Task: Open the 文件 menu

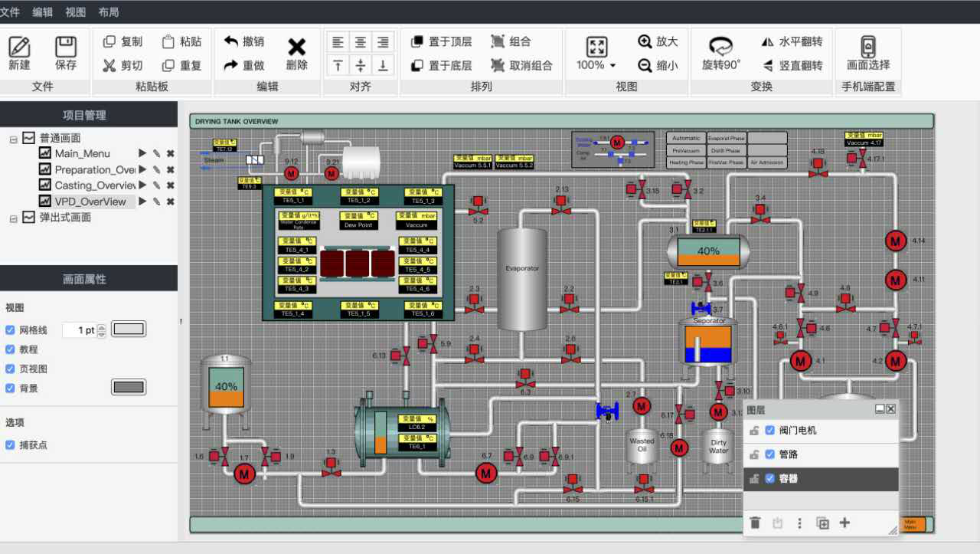Action: [10, 12]
